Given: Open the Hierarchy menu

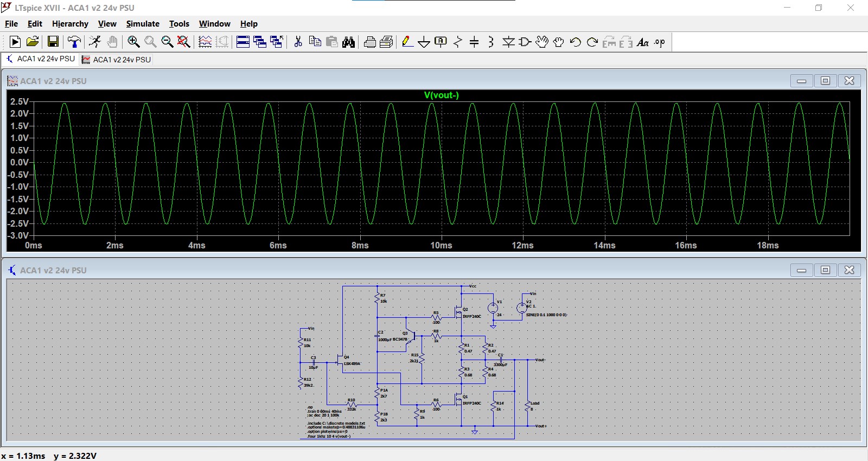Looking at the screenshot, I should pos(70,24).
